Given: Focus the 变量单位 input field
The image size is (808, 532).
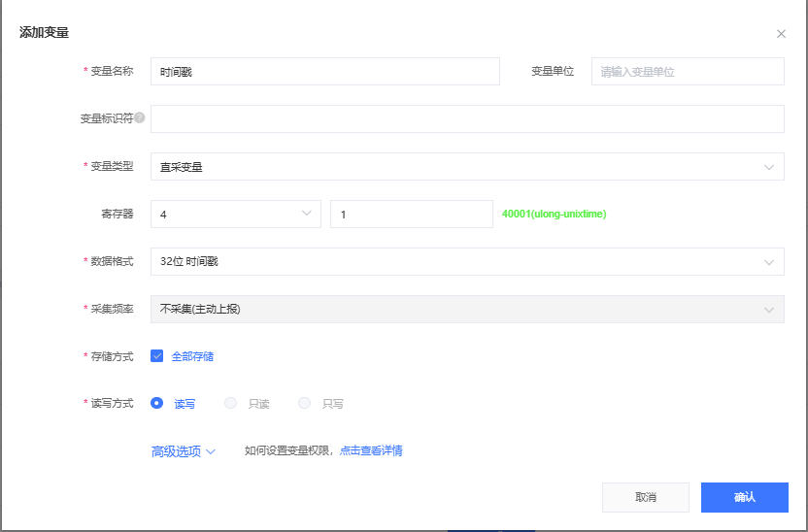Looking at the screenshot, I should [x=687, y=72].
